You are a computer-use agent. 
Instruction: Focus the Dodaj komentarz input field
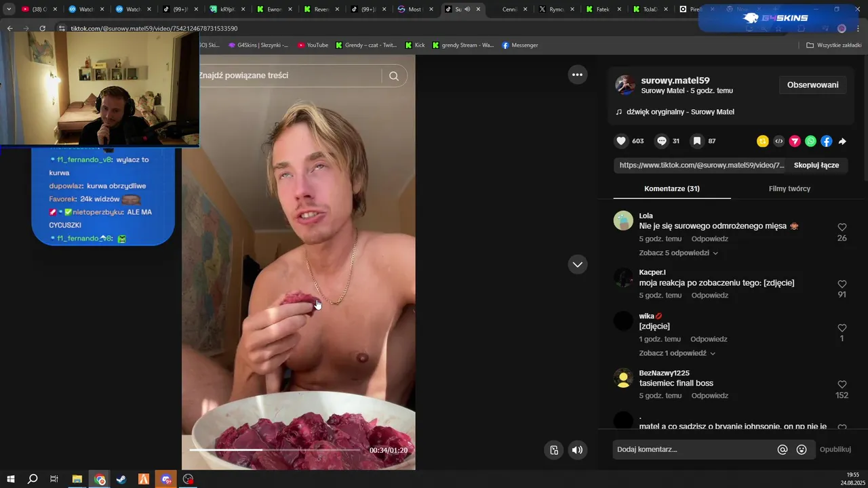694,449
